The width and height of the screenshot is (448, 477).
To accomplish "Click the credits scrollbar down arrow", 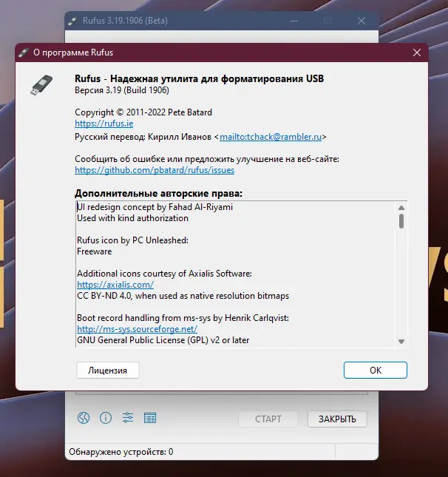I will tap(401, 342).
